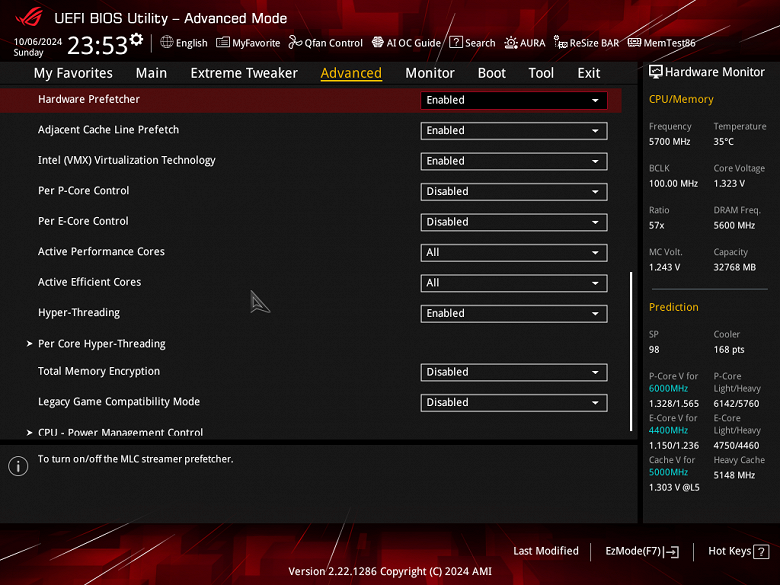Screen dimensions: 780x585
Task: Open the settings gear beside the clock
Action: pyautogui.click(x=136, y=39)
